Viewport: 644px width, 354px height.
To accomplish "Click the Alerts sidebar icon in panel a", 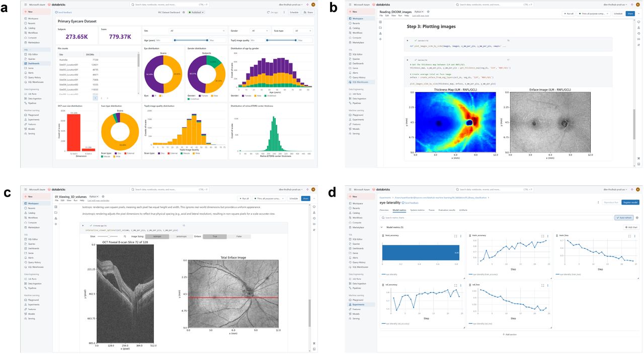I will coord(26,72).
